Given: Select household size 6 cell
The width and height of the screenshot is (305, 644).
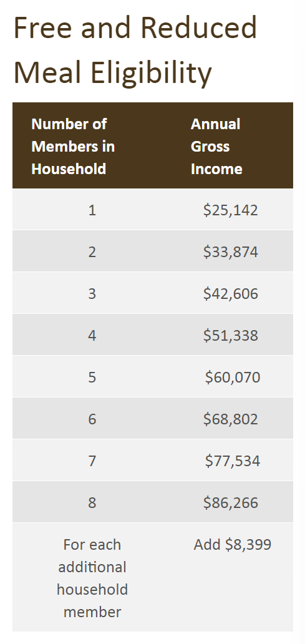Looking at the screenshot, I should [x=92, y=419].
